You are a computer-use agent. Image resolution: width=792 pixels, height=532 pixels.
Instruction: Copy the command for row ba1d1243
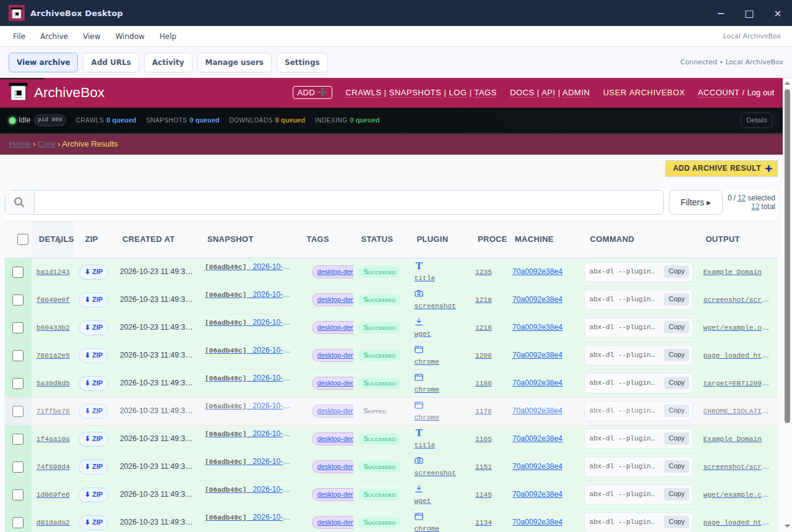[x=676, y=272]
